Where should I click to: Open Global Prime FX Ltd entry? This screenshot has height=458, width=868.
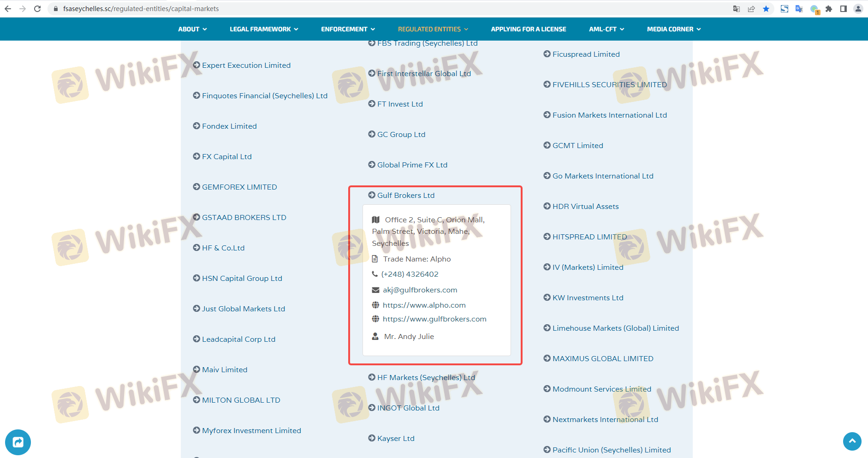(412, 165)
